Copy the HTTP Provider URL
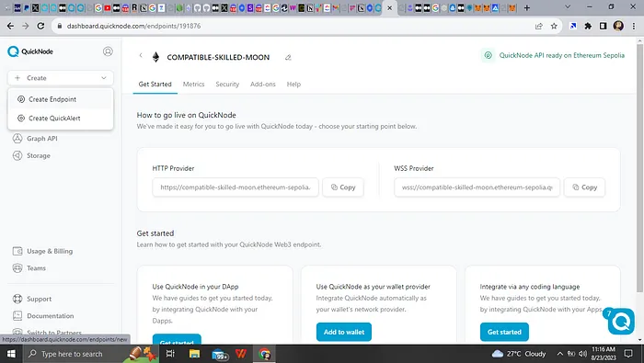The height and width of the screenshot is (363, 644). pyautogui.click(x=343, y=187)
